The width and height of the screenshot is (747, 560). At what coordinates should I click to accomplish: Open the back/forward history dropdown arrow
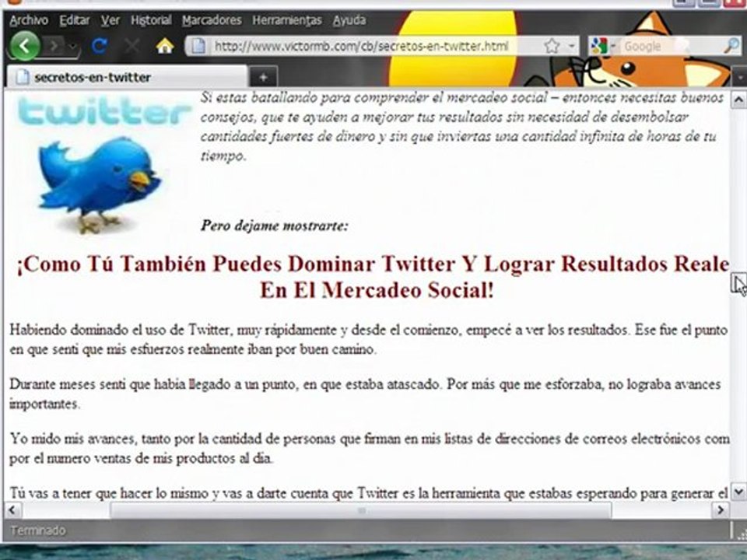pos(72,47)
